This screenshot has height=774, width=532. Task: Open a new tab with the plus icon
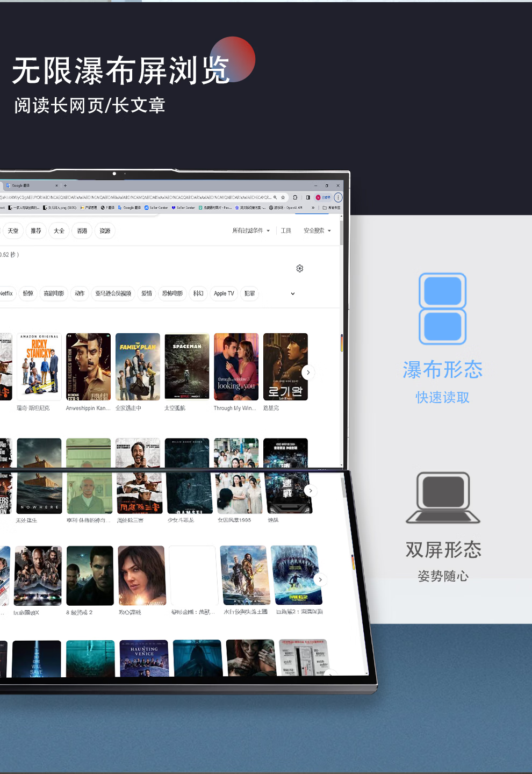[x=65, y=185]
